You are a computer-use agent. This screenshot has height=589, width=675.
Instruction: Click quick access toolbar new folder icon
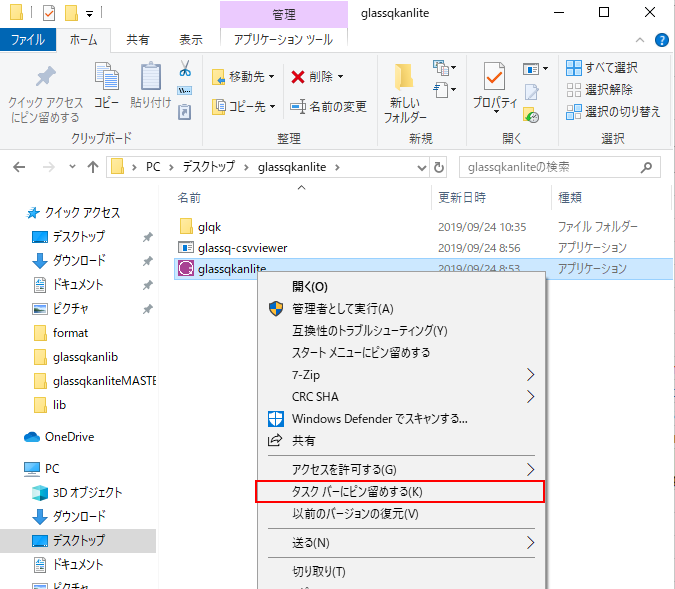[x=71, y=13]
